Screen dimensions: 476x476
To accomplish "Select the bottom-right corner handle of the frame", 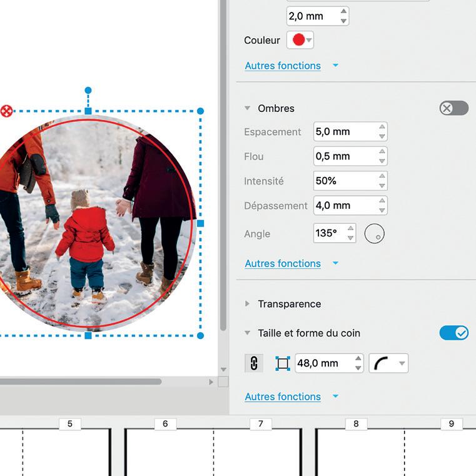I will (x=200, y=335).
